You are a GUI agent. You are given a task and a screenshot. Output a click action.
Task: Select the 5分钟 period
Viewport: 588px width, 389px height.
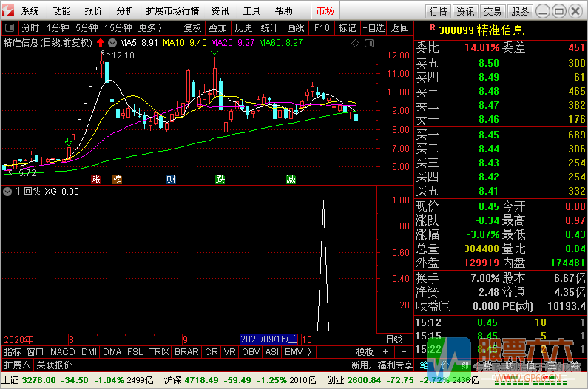[x=87, y=28]
